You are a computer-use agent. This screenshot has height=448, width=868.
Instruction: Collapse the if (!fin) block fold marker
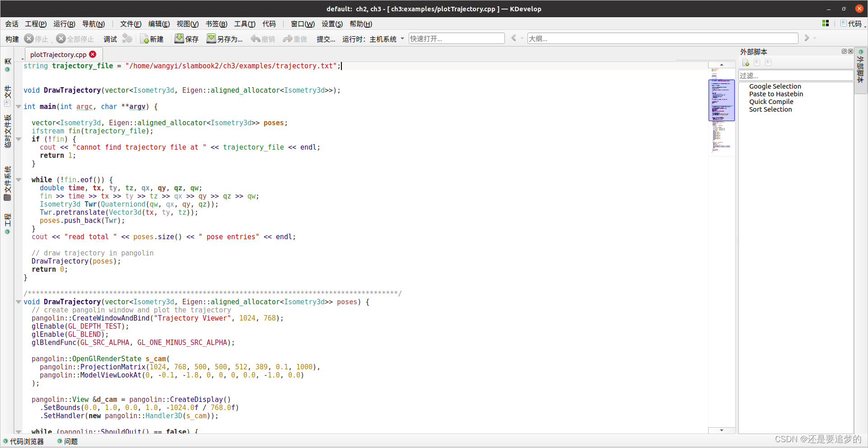(19, 139)
